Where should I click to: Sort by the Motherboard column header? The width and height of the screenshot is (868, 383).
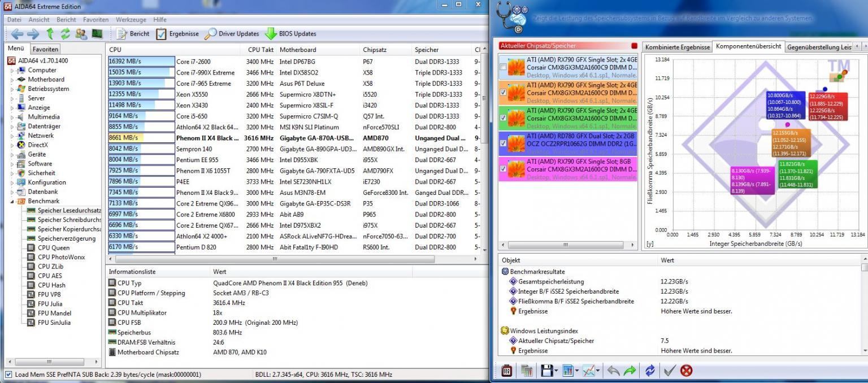click(x=319, y=50)
